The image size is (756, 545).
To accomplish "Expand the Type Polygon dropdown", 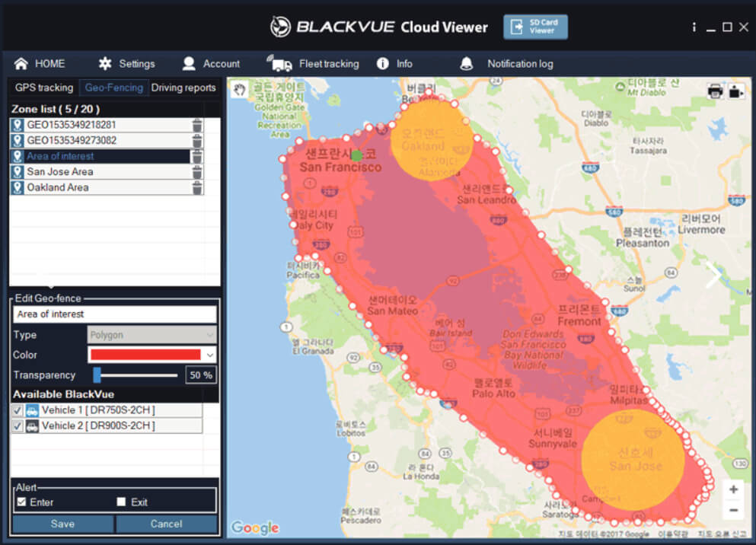I will pos(210,335).
